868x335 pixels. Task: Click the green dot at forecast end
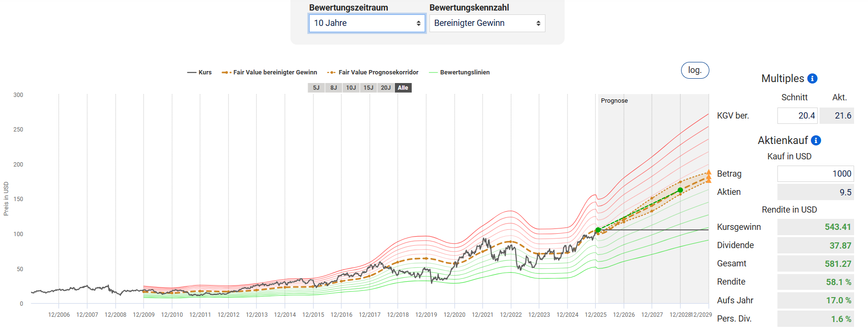point(680,191)
